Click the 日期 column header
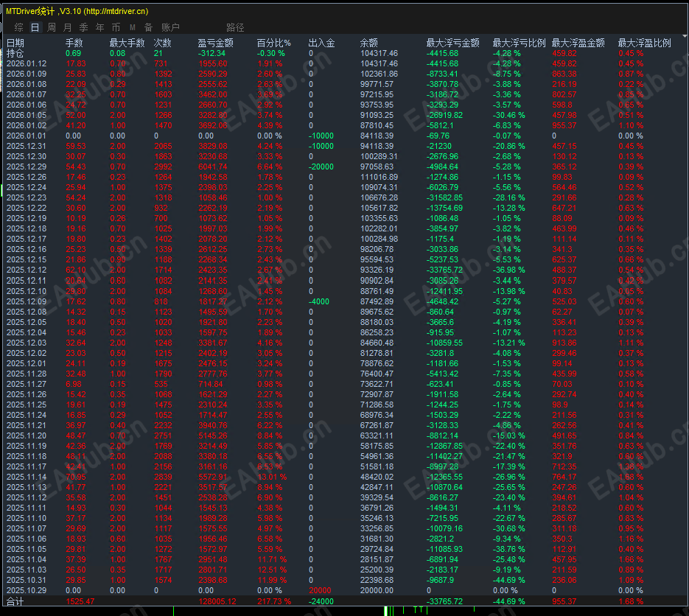Viewport: 689px width, 616px height. [15, 43]
